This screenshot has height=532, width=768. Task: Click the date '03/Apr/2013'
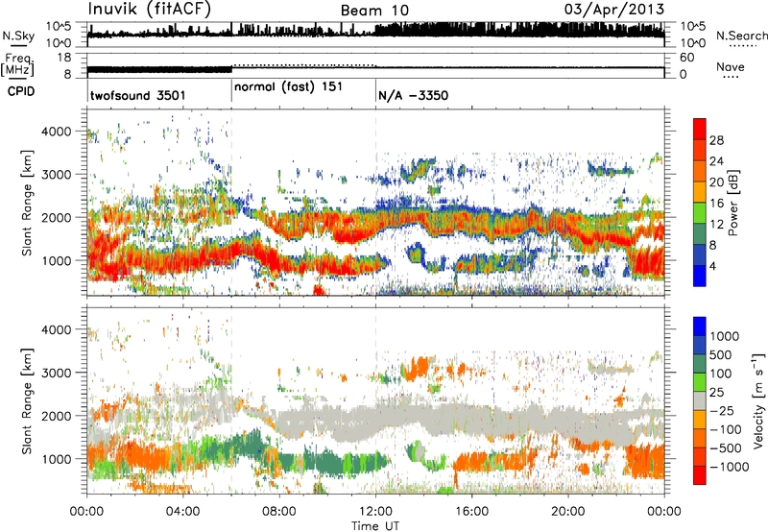[614, 9]
